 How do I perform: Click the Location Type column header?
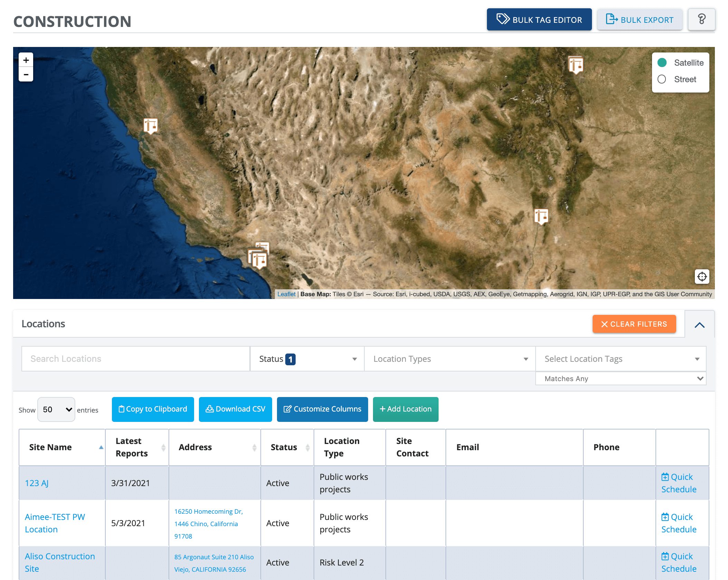pos(349,447)
